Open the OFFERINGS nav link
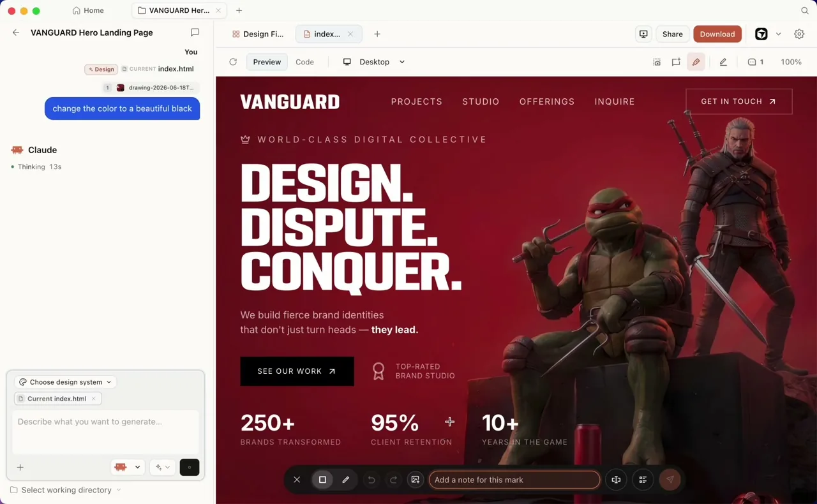This screenshot has height=504, width=817. point(547,101)
